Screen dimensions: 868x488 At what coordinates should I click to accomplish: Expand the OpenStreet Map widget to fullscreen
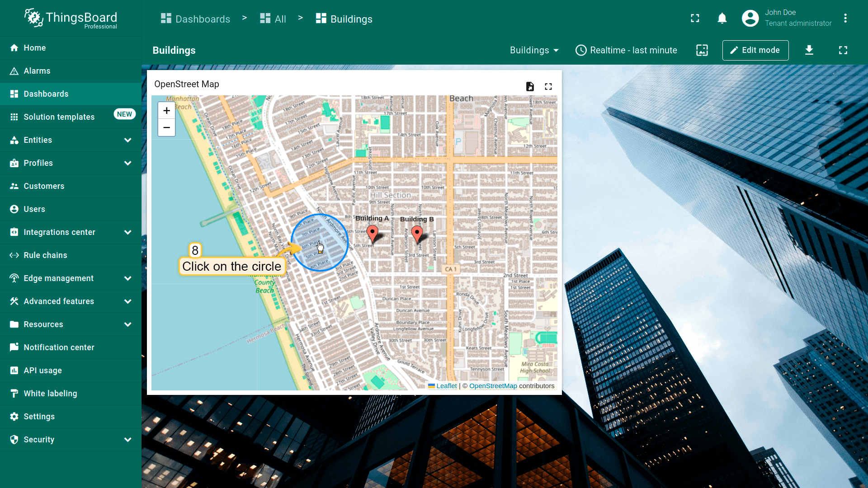[548, 86]
